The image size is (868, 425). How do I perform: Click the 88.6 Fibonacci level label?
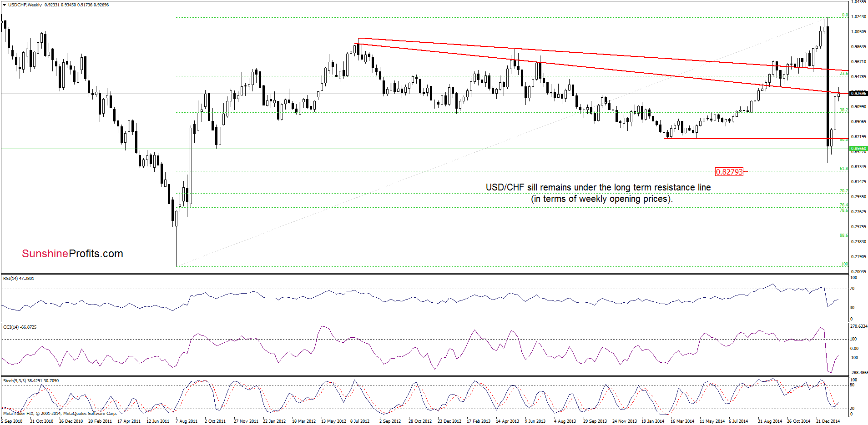click(844, 235)
